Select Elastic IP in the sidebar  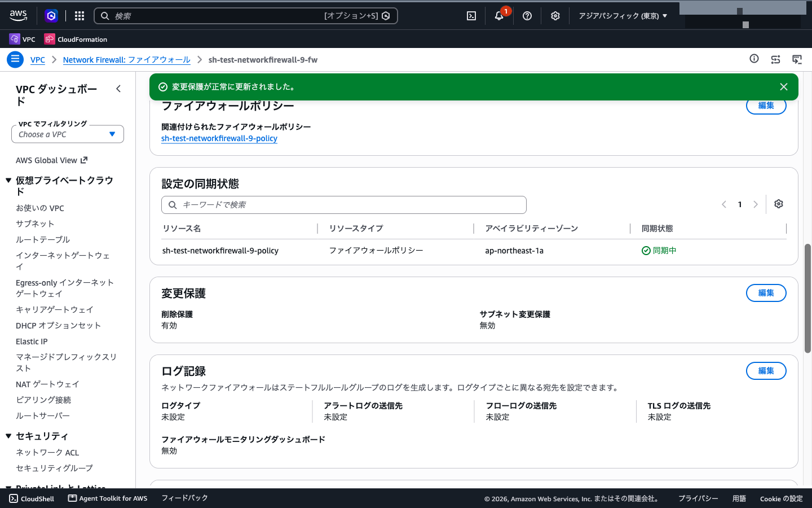(32, 341)
